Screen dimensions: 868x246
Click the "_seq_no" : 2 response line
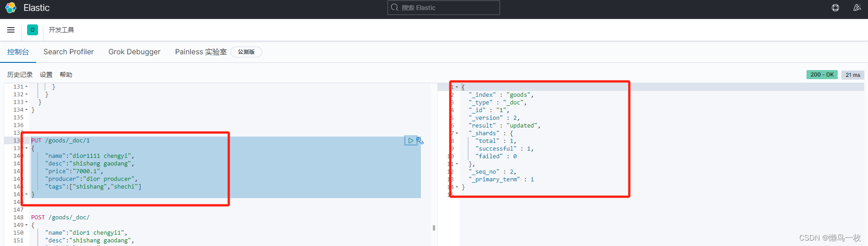point(492,172)
